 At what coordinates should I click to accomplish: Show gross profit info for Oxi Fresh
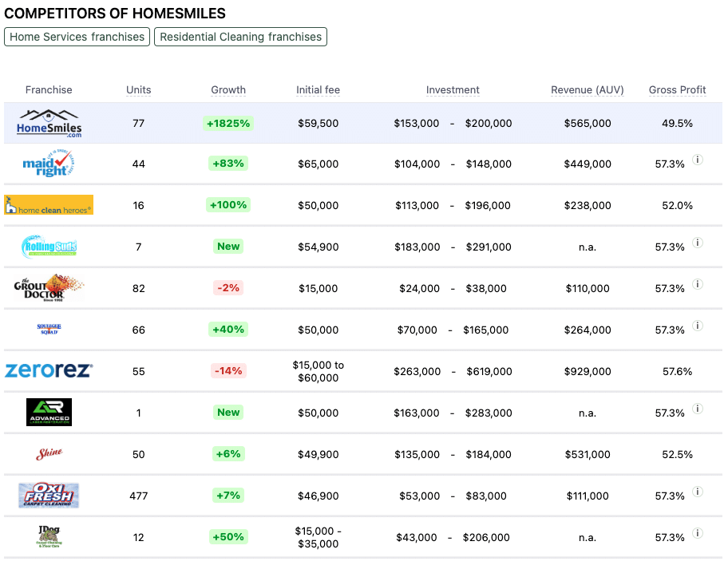(698, 492)
